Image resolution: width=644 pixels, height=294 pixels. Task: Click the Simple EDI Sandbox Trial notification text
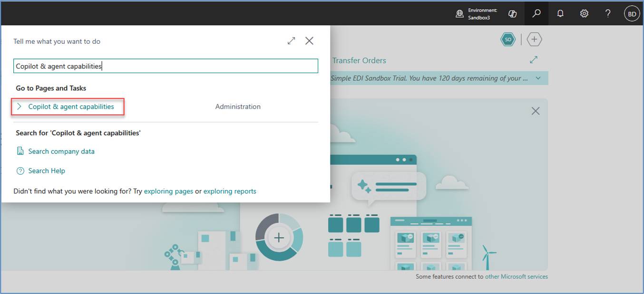(429, 78)
